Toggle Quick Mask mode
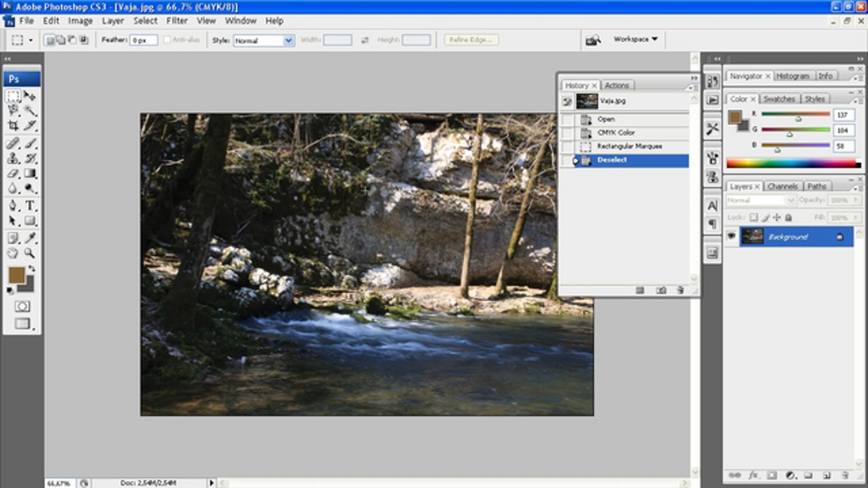The height and width of the screenshot is (488, 868). pos(22,306)
